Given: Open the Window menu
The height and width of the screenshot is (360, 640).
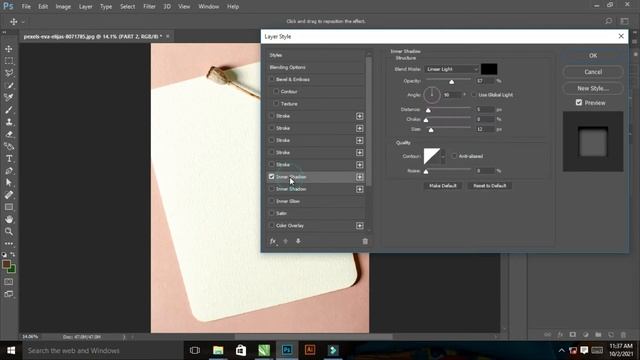Looking at the screenshot, I should pyautogui.click(x=209, y=7).
